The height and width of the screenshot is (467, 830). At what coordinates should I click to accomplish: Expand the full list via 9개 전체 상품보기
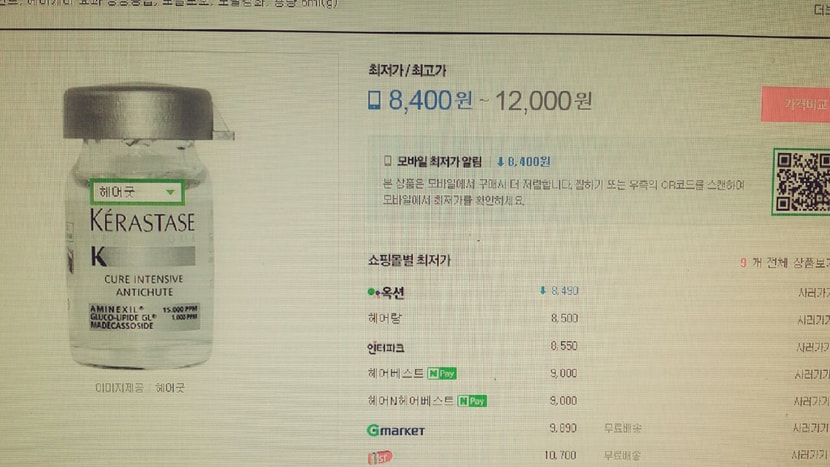click(784, 263)
